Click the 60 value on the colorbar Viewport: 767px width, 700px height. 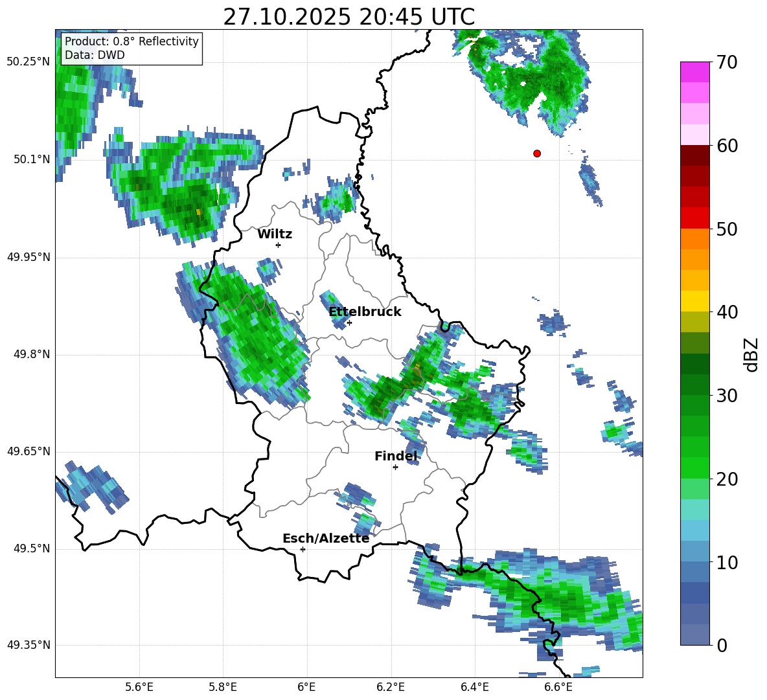click(727, 146)
